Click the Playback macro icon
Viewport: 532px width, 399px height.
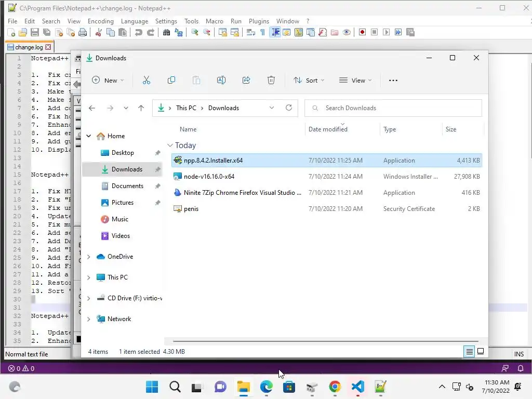[386, 32]
